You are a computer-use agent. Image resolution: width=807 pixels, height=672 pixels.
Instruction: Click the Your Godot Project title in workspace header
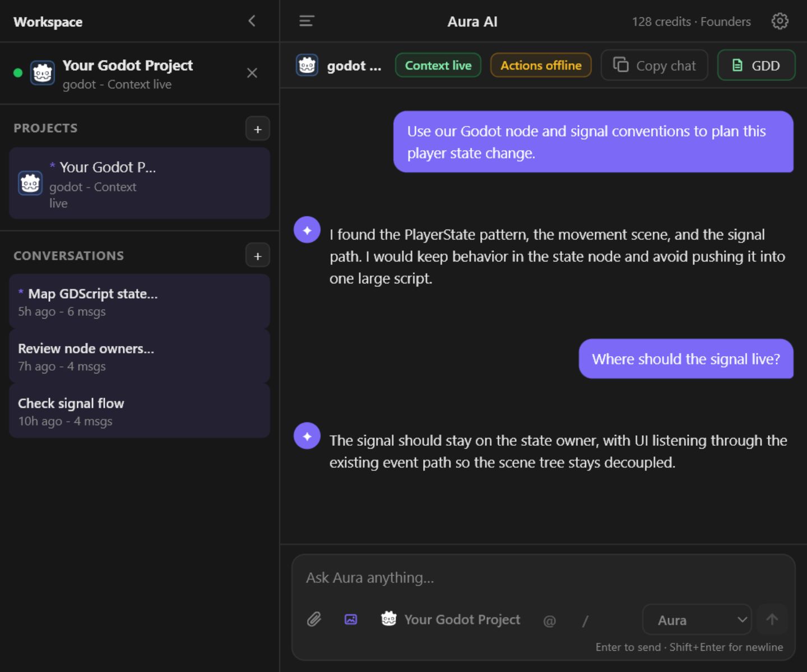pyautogui.click(x=128, y=66)
